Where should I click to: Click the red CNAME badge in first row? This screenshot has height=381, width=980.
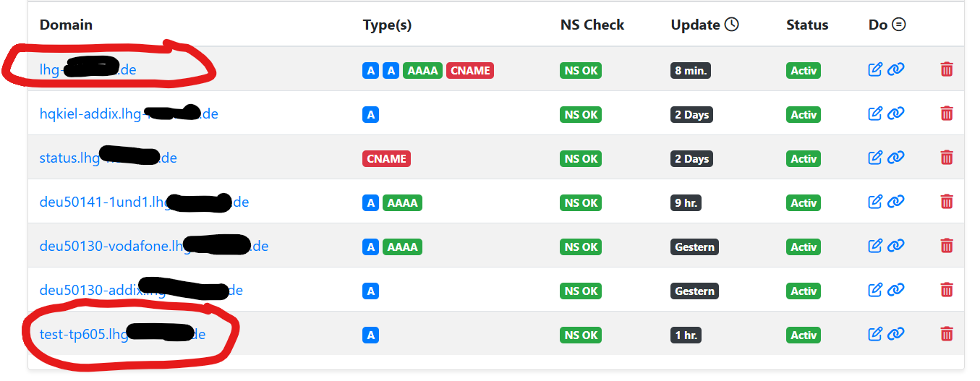coord(469,71)
